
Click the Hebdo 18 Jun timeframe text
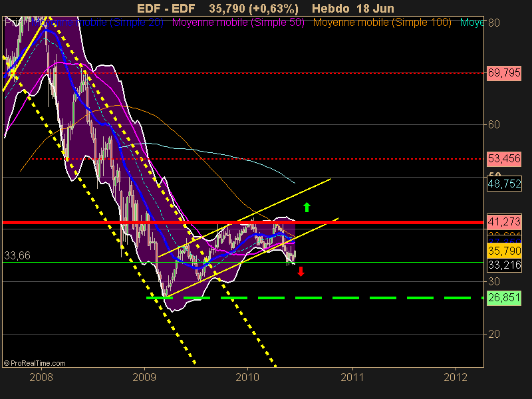tap(353, 9)
